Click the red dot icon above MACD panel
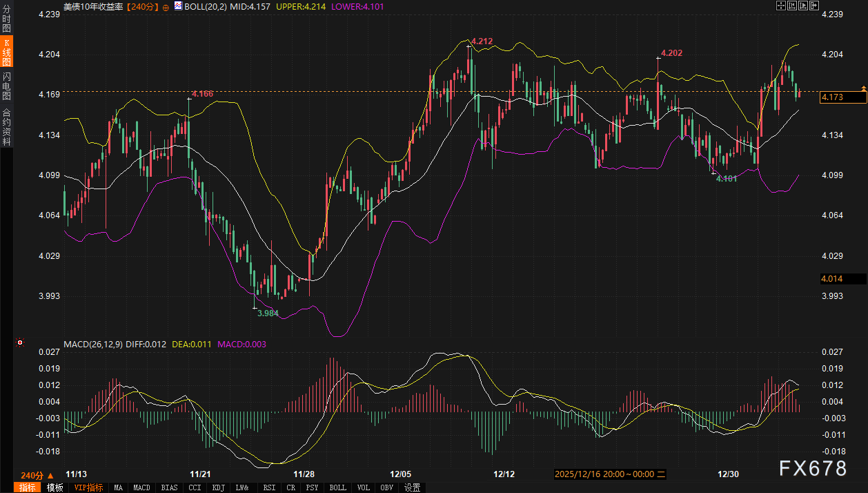Viewport: 868px width, 493px height. click(x=20, y=342)
